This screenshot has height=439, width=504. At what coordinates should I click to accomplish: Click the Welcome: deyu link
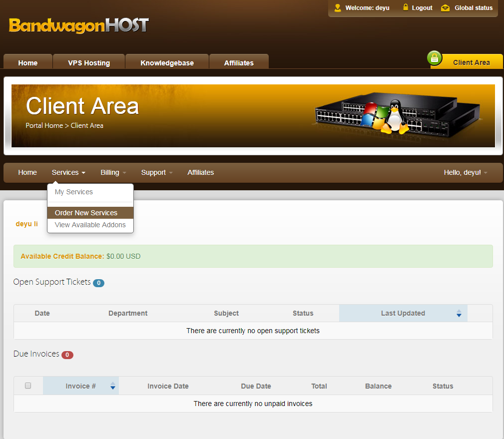[367, 8]
